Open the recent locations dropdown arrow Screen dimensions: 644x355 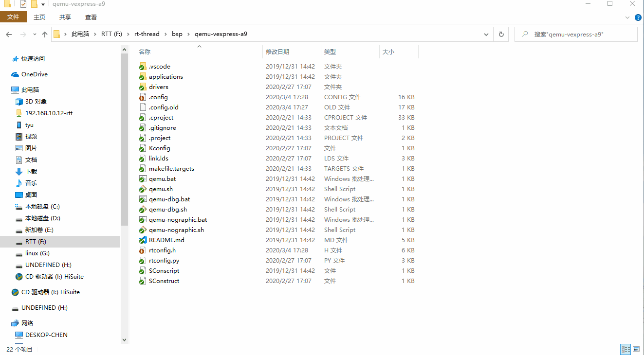tap(35, 35)
